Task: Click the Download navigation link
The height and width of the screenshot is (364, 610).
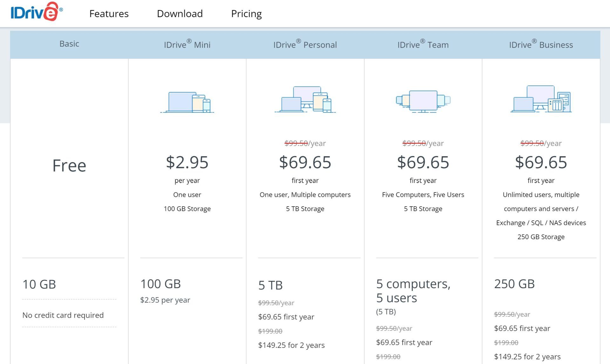Action: click(x=180, y=13)
